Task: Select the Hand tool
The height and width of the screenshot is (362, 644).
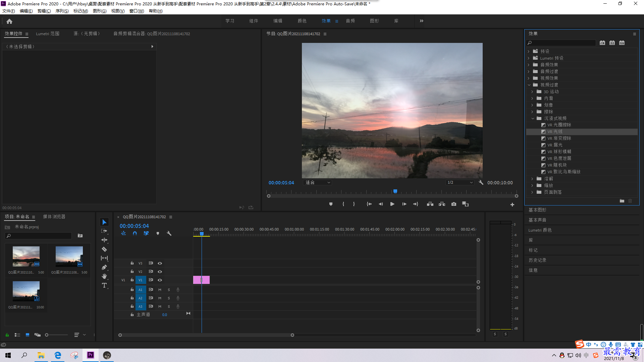Action: click(x=104, y=276)
